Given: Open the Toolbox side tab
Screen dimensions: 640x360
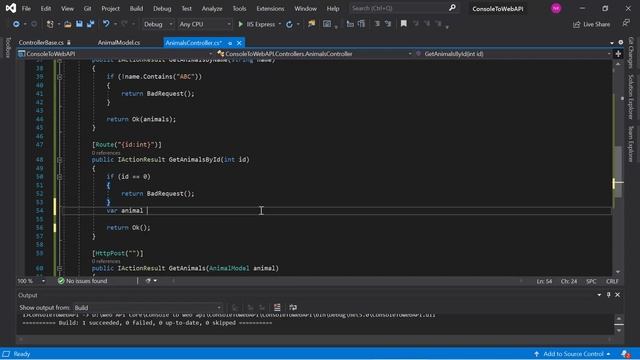Looking at the screenshot, I should point(8,47).
